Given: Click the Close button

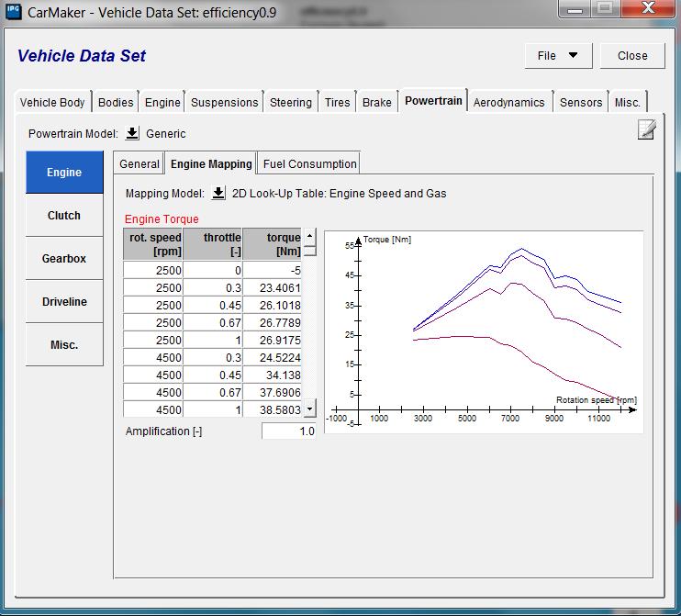Looking at the screenshot, I should (632, 56).
